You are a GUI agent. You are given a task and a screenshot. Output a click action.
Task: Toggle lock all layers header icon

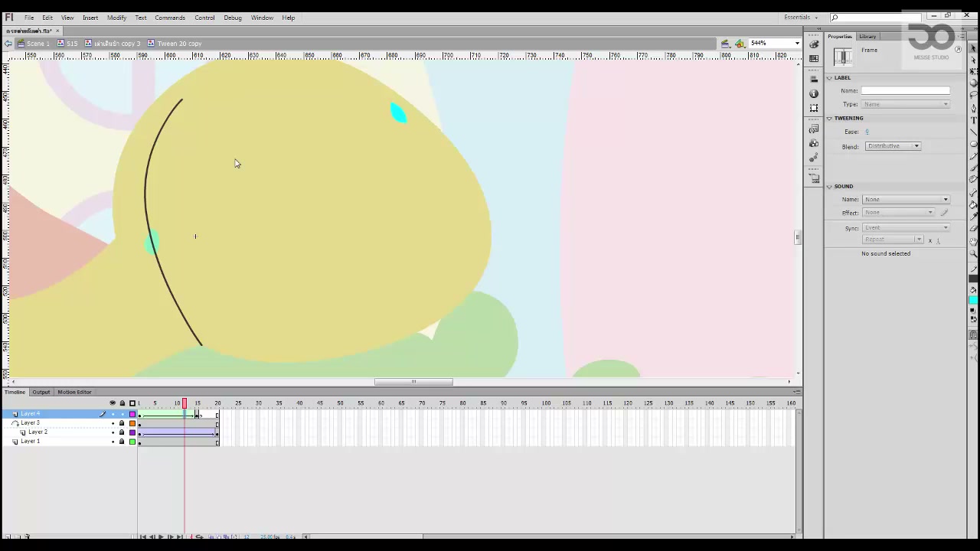122,403
